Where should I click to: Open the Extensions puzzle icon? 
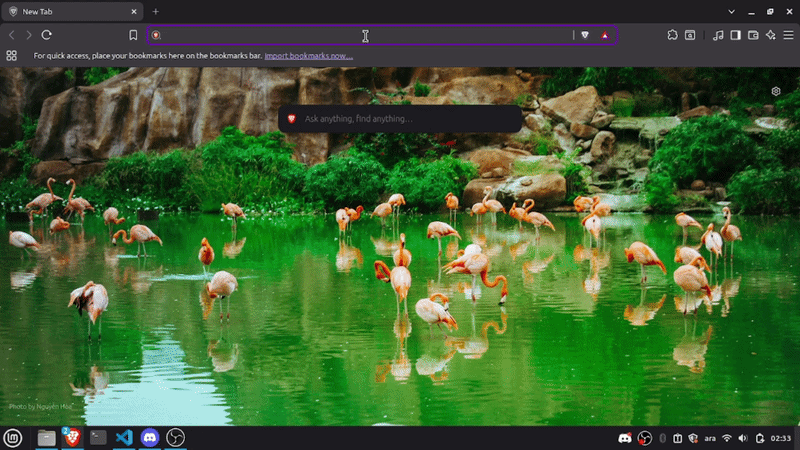(x=672, y=35)
